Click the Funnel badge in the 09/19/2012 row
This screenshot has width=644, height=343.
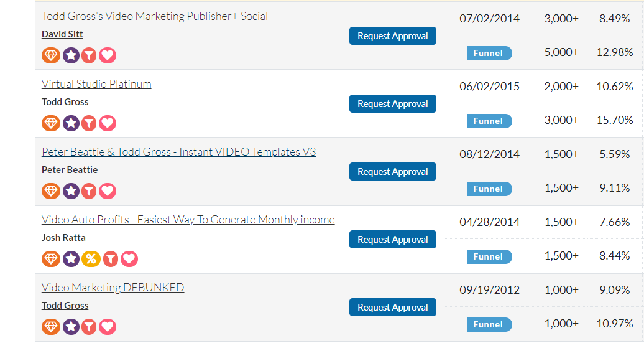click(x=489, y=324)
